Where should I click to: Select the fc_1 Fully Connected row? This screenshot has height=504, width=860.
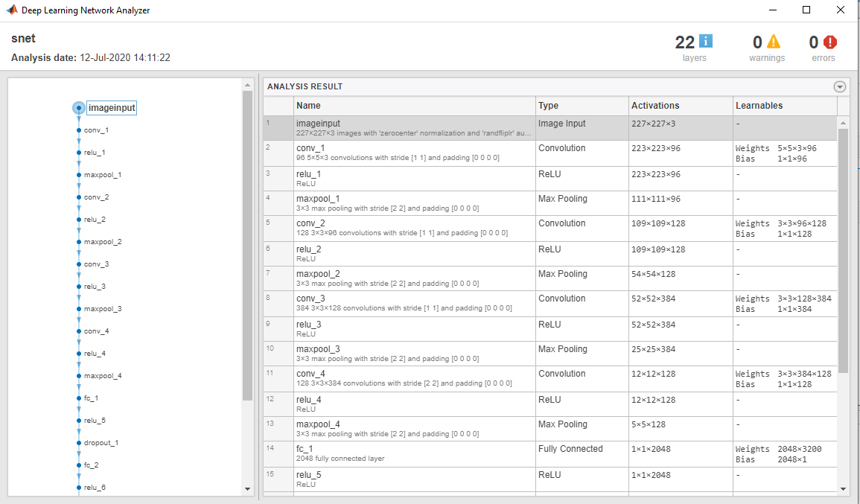pos(550,453)
